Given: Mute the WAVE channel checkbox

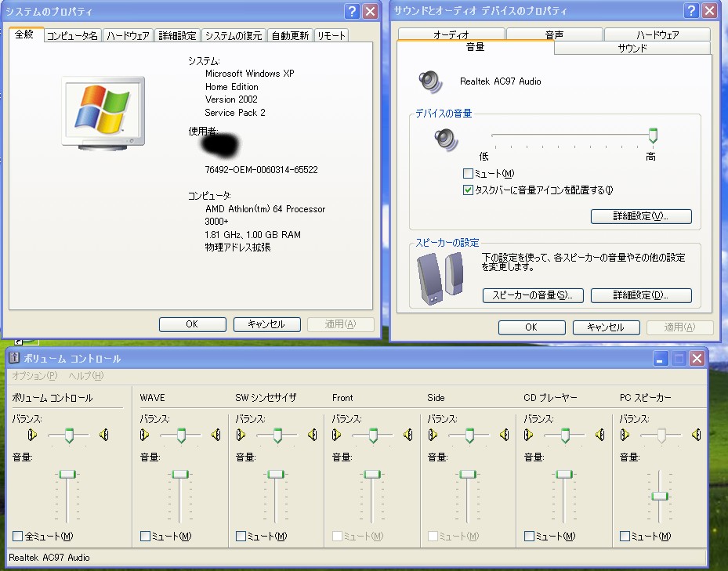Looking at the screenshot, I should pos(145,537).
